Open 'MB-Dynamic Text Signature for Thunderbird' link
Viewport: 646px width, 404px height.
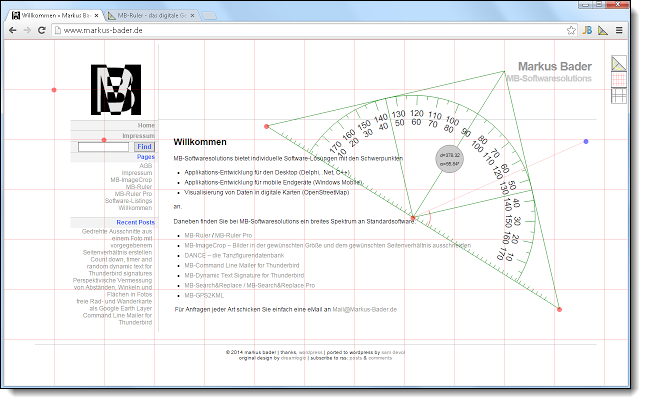click(x=244, y=276)
